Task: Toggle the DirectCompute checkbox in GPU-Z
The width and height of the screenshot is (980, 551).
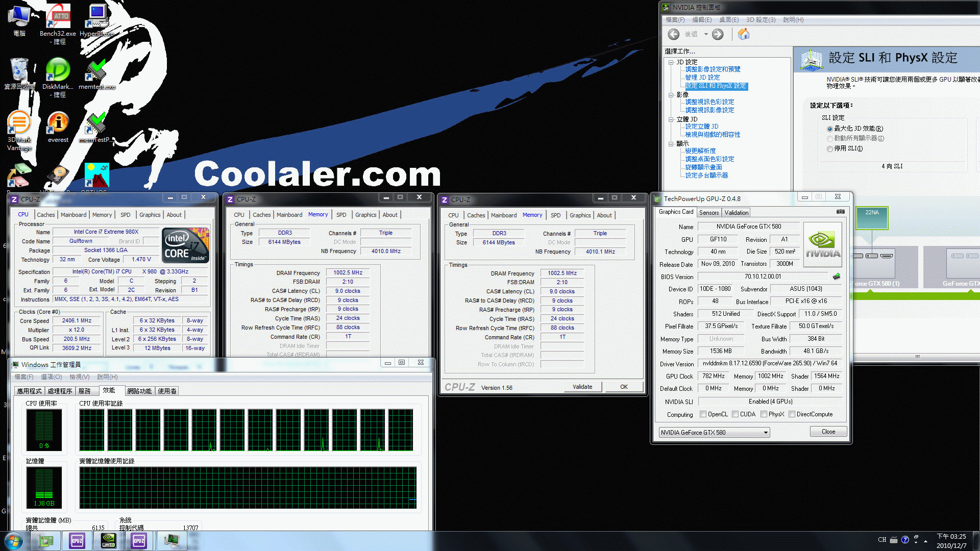Action: 792,414
